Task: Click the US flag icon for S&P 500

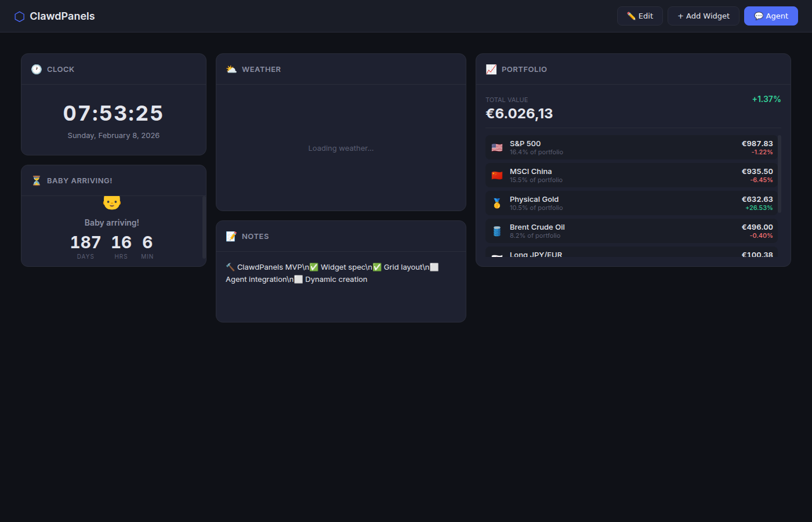Action: [497, 147]
